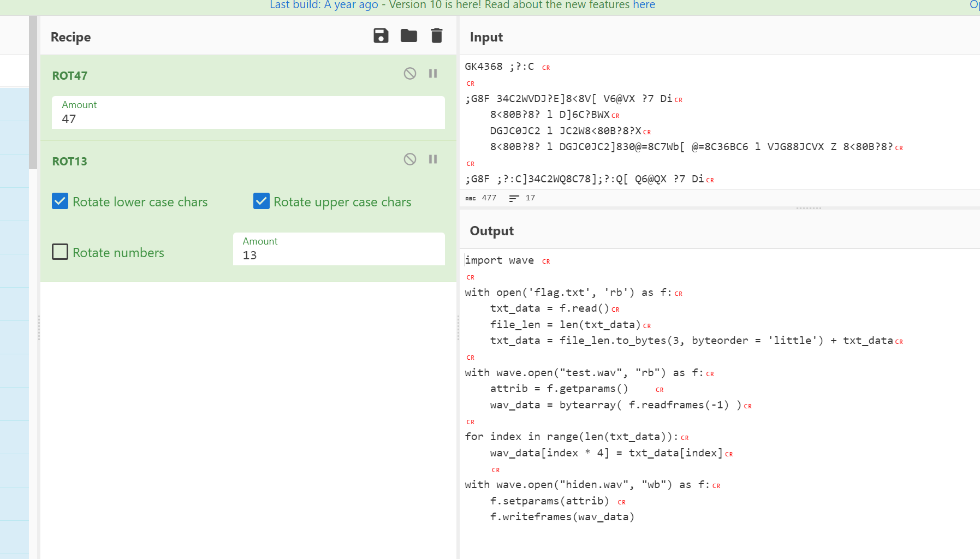Screen dimensions: 980x559
Task: Click the 'Last build: A year ago' banner text
Action: pos(324,5)
